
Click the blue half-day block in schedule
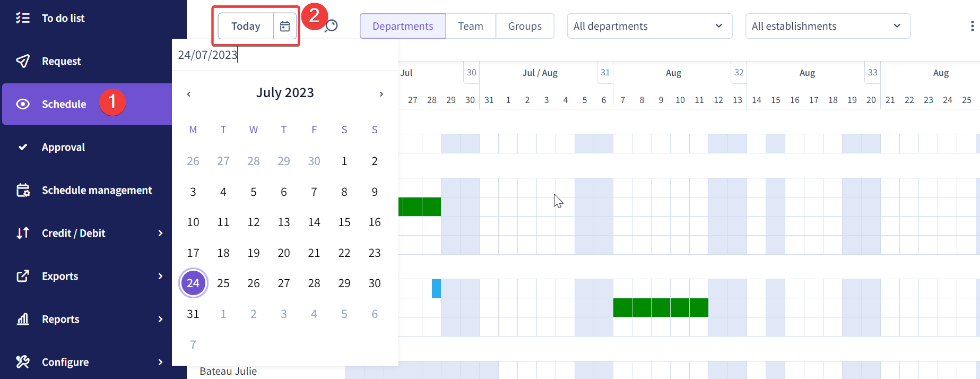pos(436,288)
